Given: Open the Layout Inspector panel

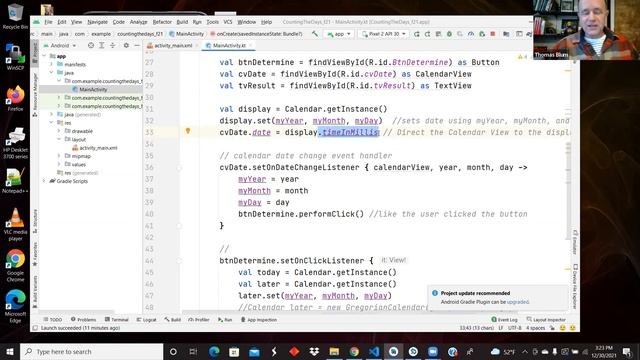Looking at the screenshot, I should [x=546, y=320].
